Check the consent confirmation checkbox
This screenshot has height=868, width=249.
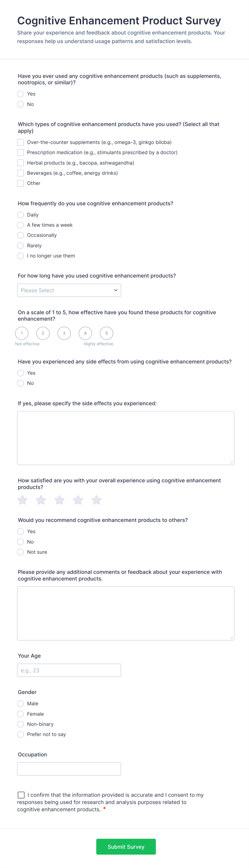(21, 795)
